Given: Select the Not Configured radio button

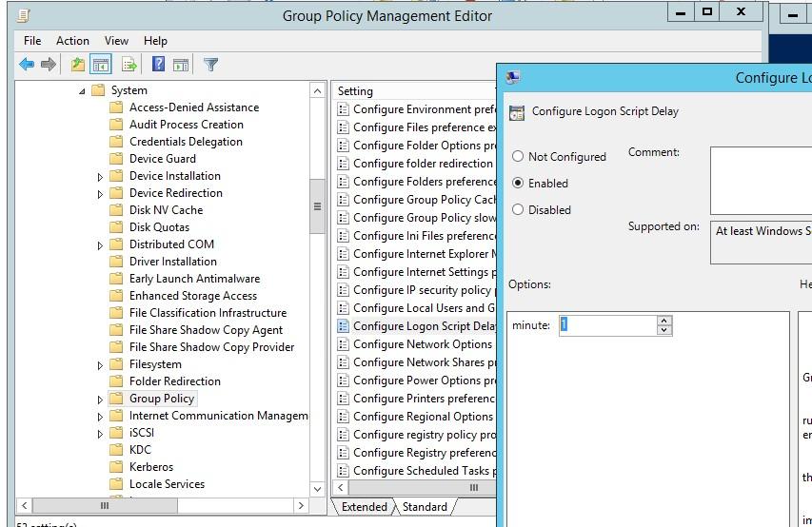Looking at the screenshot, I should point(517,156).
